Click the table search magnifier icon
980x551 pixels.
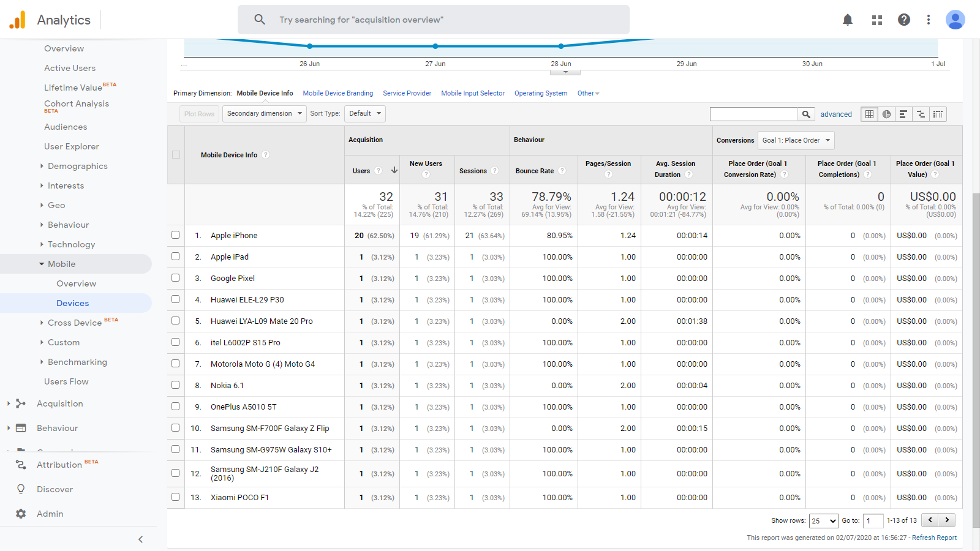pyautogui.click(x=806, y=114)
